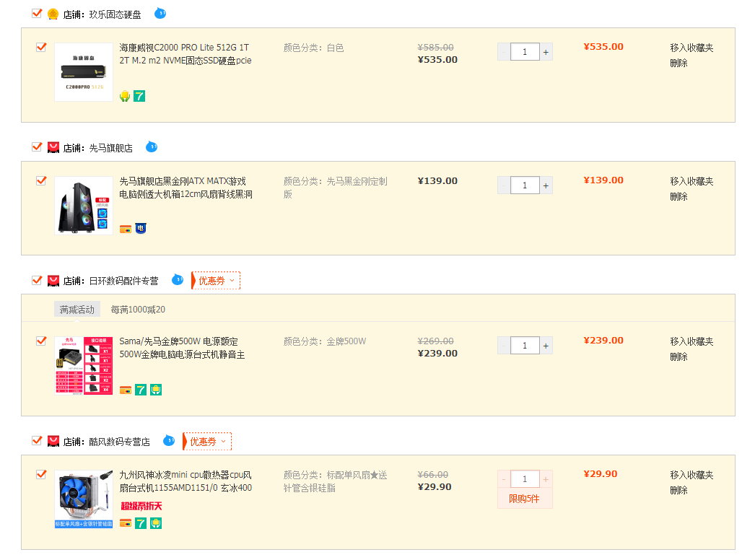Move 九州风神 cooler to favorites
The image size is (742, 560).
[x=691, y=475]
